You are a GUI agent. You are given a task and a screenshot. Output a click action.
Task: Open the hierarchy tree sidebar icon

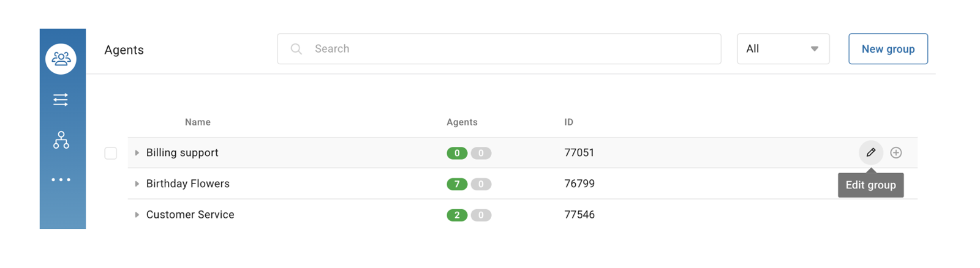(x=61, y=140)
